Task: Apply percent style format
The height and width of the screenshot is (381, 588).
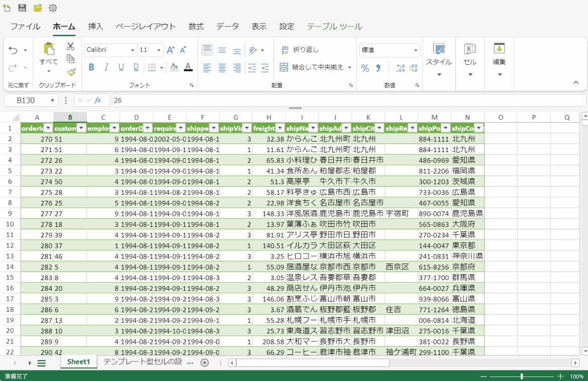Action: (365, 68)
